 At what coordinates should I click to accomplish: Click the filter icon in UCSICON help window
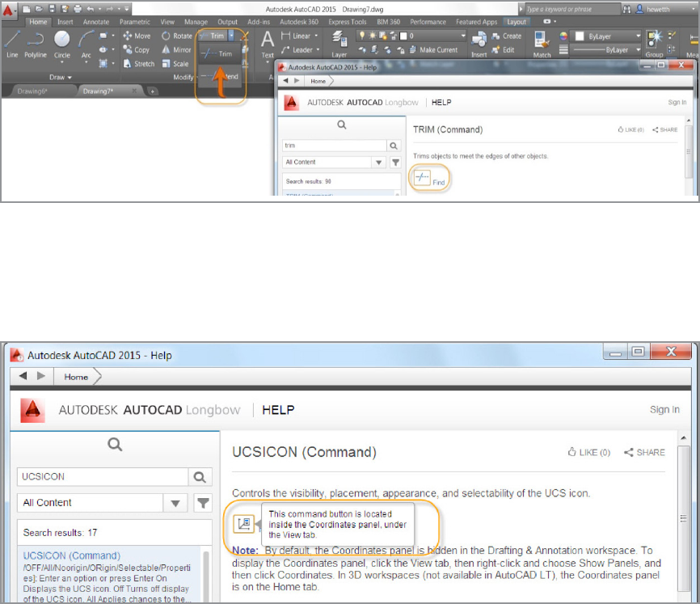(x=203, y=503)
